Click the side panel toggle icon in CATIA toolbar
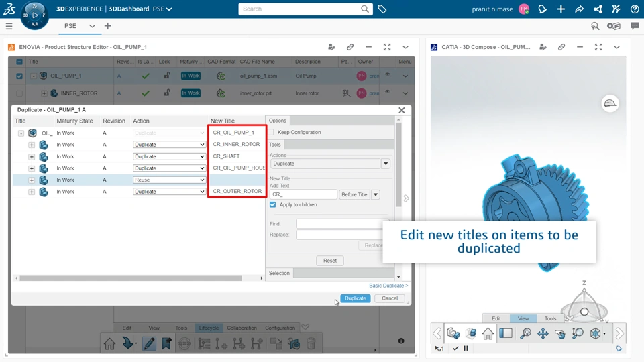 [506, 333]
